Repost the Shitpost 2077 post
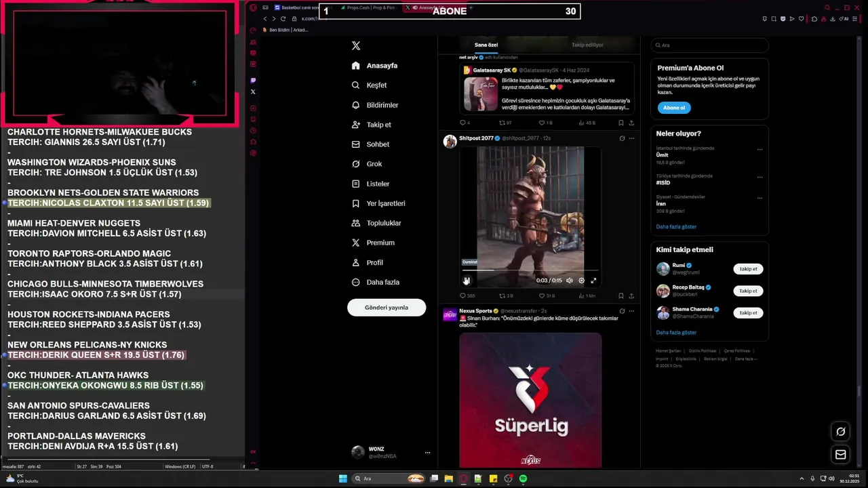Screen dimensions: 868x488 pyautogui.click(x=506, y=296)
